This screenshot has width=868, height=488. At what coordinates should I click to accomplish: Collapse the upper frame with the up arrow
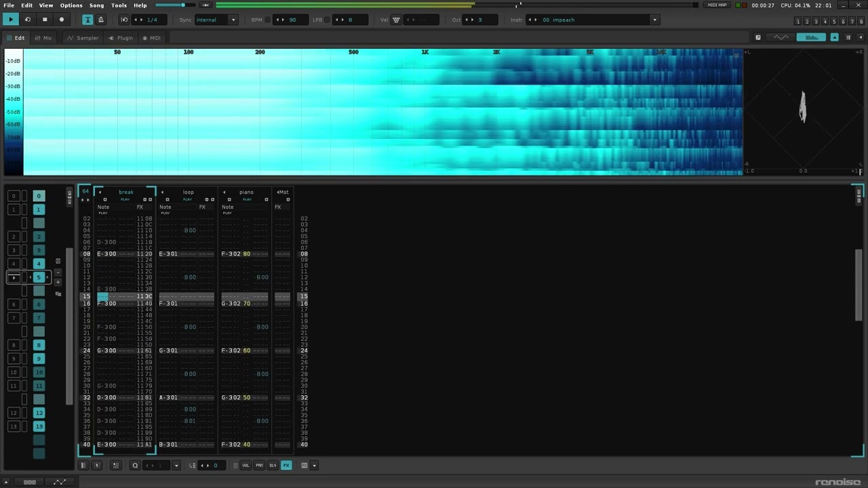(x=835, y=37)
